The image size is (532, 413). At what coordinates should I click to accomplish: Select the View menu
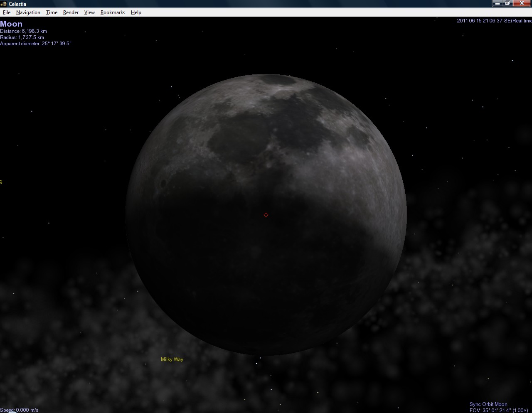(89, 12)
